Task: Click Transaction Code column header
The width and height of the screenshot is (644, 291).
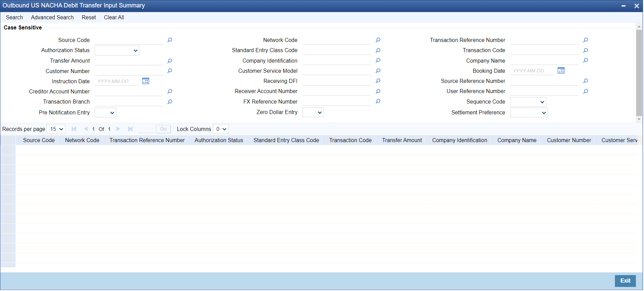Action: tap(350, 140)
